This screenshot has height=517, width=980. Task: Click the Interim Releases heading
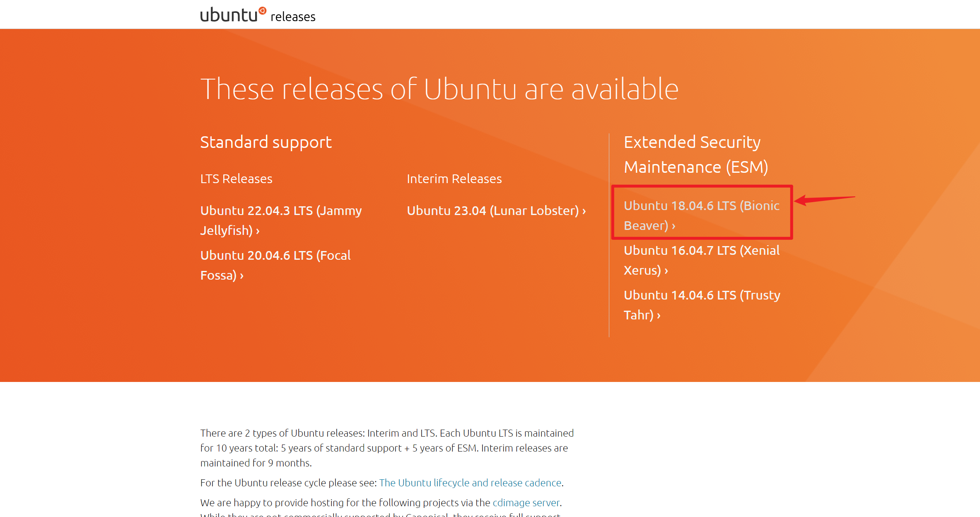pyautogui.click(x=454, y=179)
